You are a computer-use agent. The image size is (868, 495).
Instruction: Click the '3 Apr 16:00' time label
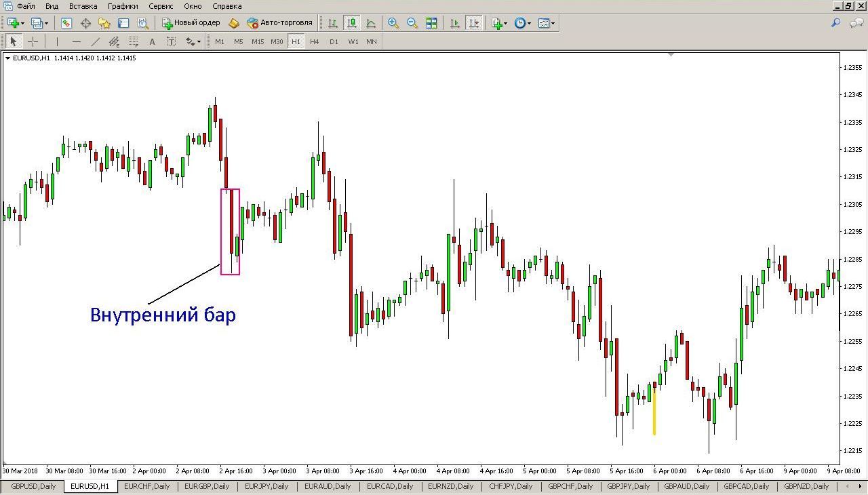tap(366, 471)
